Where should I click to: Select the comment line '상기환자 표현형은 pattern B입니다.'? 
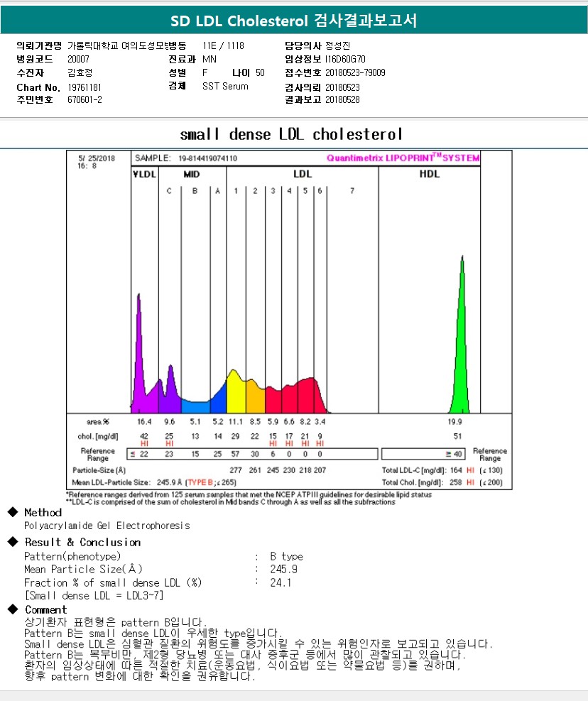point(115,622)
